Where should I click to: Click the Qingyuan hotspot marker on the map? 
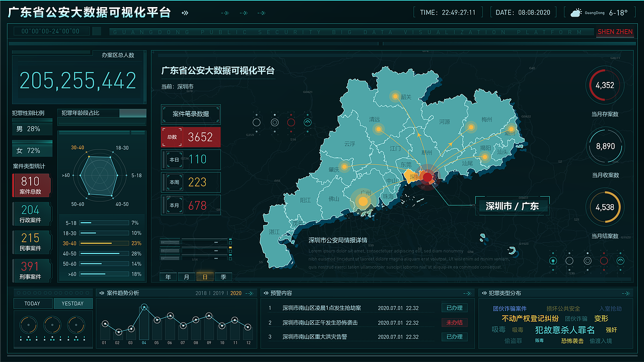(378, 129)
